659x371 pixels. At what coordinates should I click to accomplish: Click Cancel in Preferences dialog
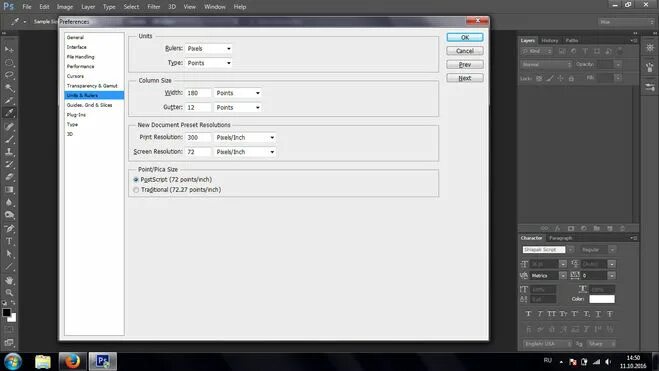[x=465, y=51]
